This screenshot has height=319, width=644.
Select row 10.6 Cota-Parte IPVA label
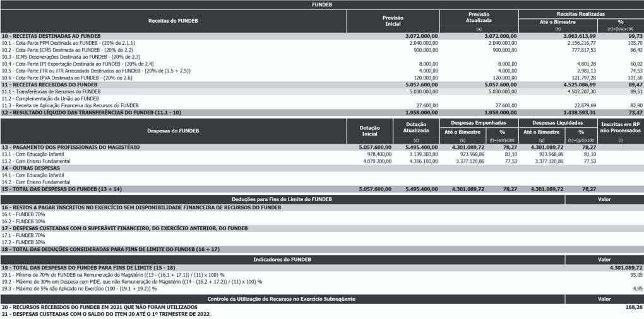pyautogui.click(x=67, y=78)
